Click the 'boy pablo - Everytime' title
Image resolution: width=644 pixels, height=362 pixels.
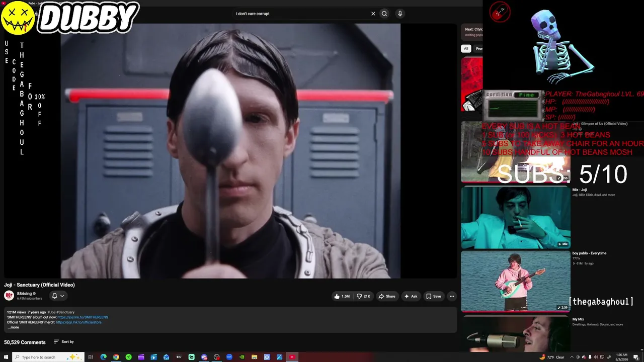point(589,253)
